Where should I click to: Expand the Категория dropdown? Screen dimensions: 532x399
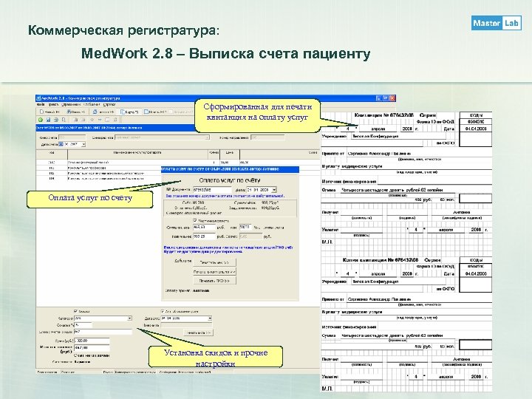129,318
